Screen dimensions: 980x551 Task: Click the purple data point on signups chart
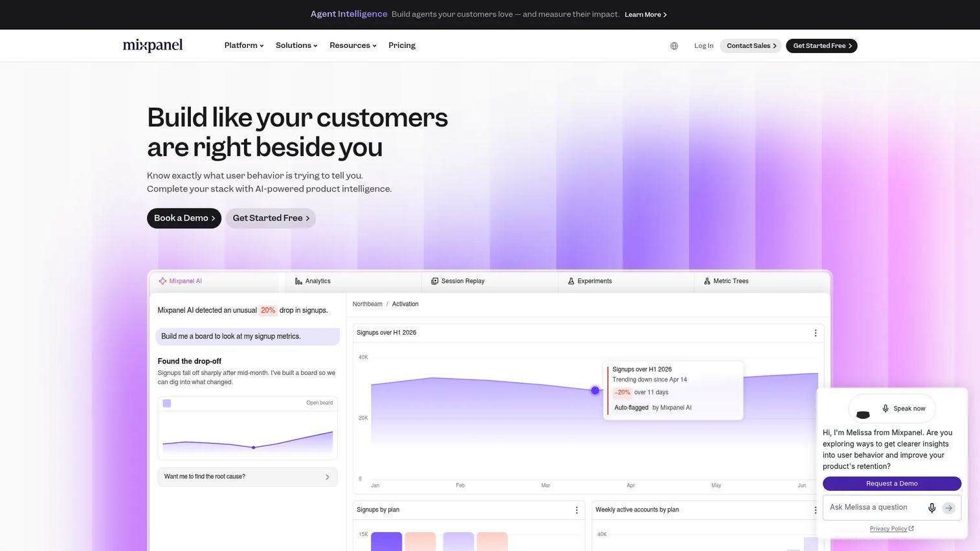pyautogui.click(x=595, y=390)
